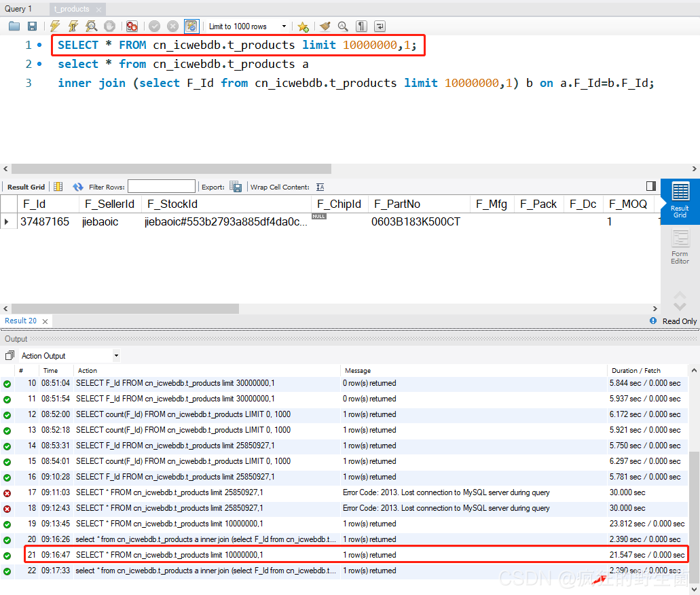Switch to the Form Editor panel
This screenshot has height=595, width=700.
(x=680, y=247)
